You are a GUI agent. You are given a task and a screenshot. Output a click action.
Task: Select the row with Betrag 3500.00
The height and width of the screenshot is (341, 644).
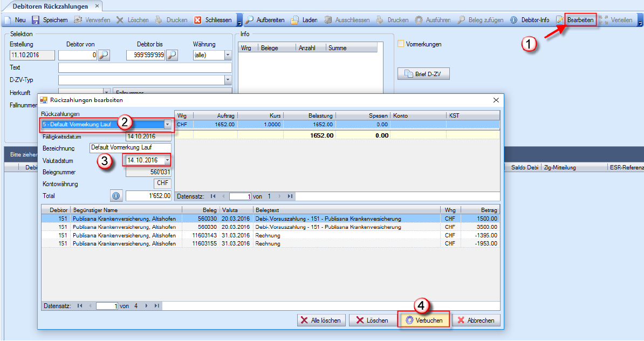271,227
